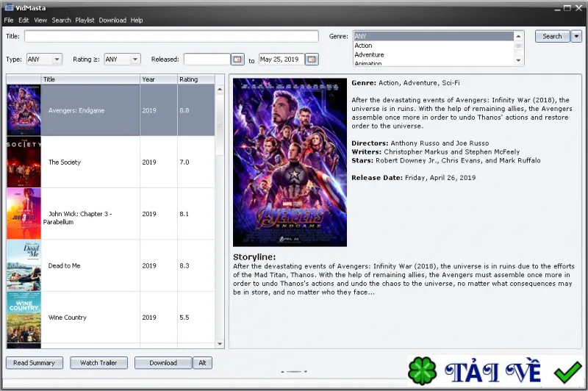Click the 8.3 rating cell
588x391 pixels.
pos(196,265)
